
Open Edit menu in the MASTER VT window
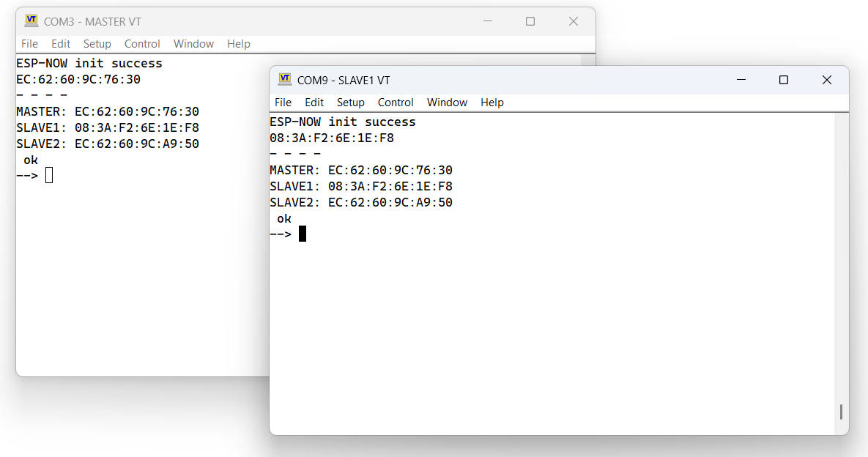pyautogui.click(x=61, y=44)
